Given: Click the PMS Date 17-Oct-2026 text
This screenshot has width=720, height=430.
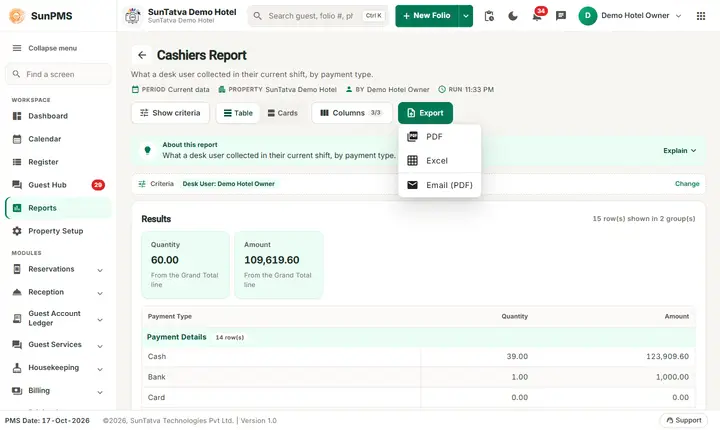Looking at the screenshot, I should (47, 420).
